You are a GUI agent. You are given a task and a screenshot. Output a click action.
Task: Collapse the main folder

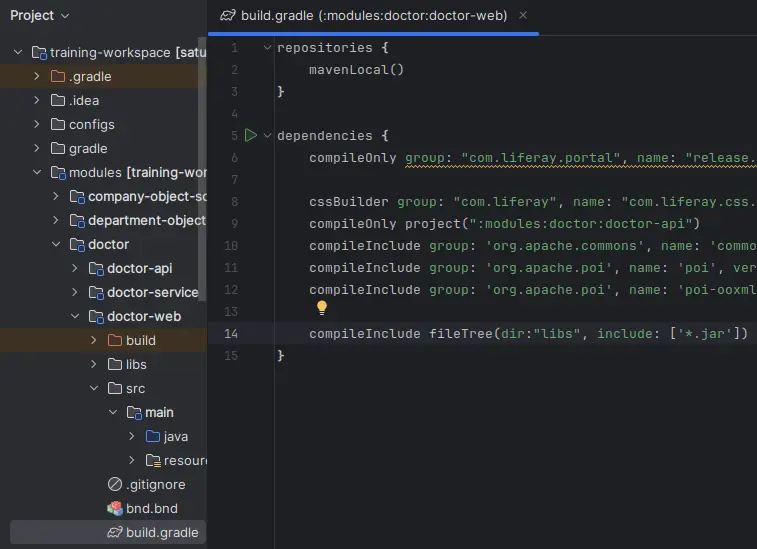pos(112,412)
